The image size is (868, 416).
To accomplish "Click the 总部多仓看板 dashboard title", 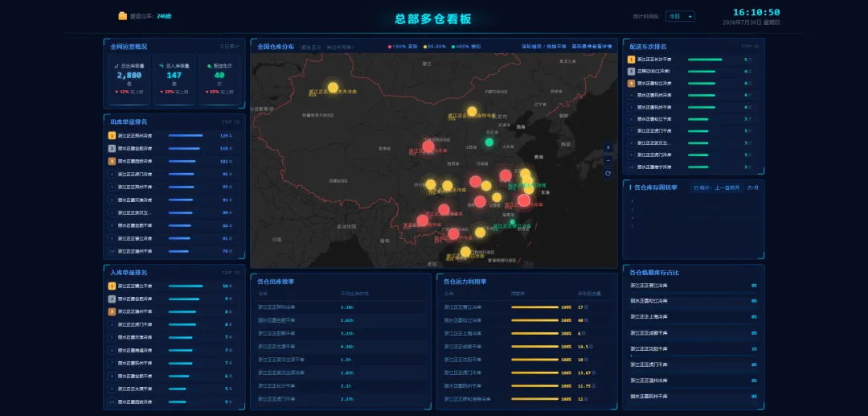I will click(x=433, y=19).
